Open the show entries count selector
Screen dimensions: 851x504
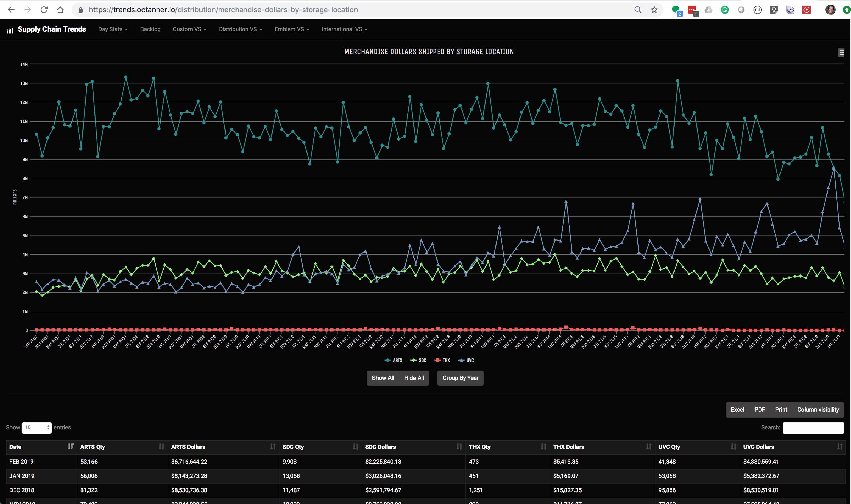point(36,428)
